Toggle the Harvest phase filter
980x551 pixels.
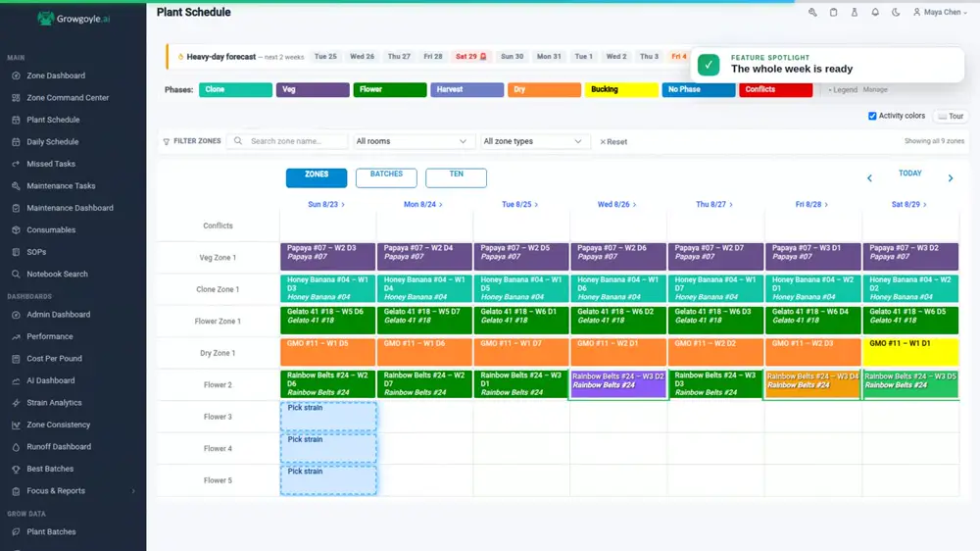[x=466, y=89]
